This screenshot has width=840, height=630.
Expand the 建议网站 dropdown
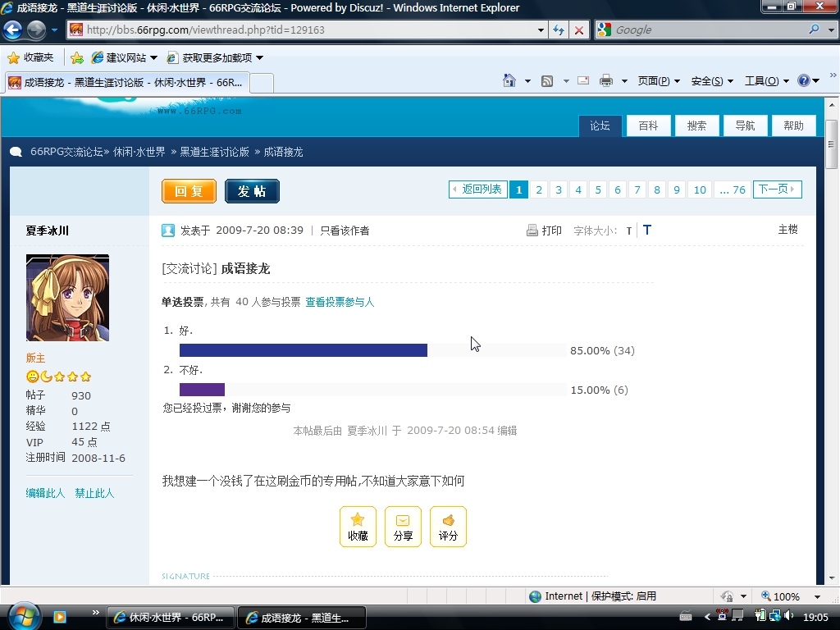tap(153, 57)
